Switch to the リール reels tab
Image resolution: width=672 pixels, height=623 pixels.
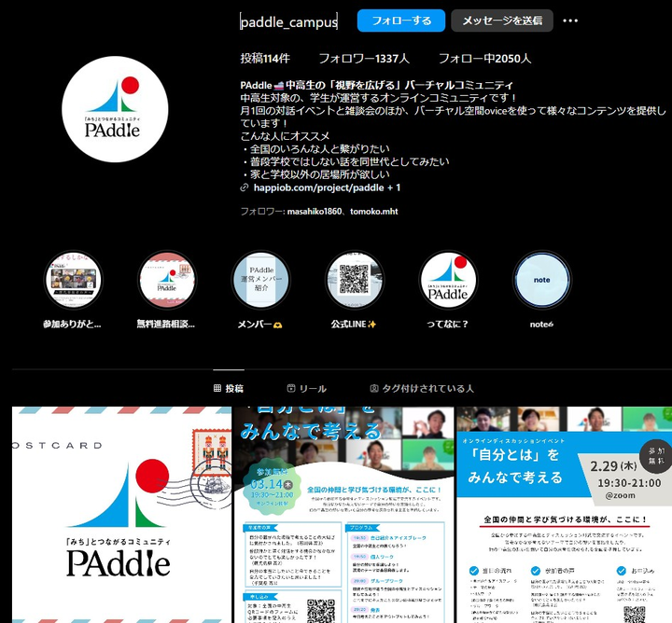coord(307,388)
